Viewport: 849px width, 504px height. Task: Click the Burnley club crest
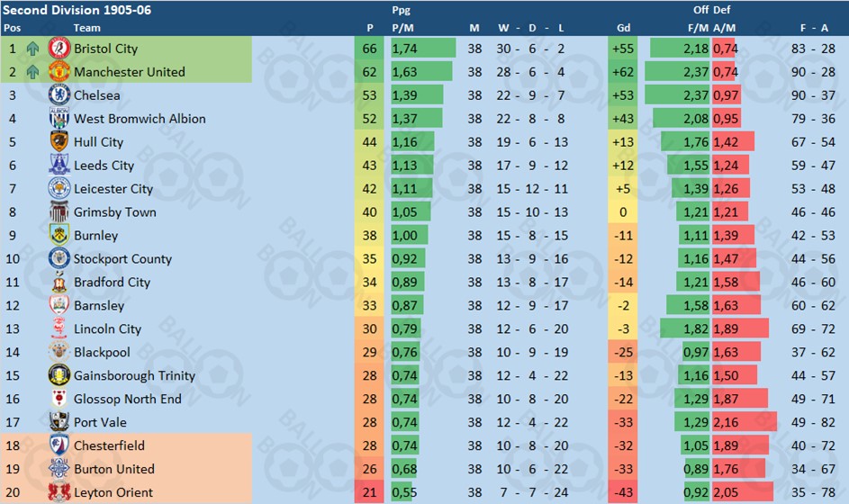tap(59, 235)
